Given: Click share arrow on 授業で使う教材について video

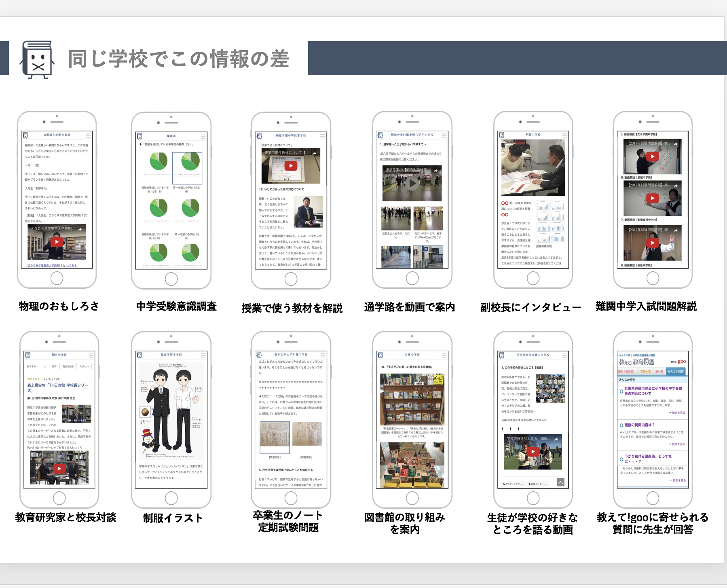Looking at the screenshot, I should point(314,153).
